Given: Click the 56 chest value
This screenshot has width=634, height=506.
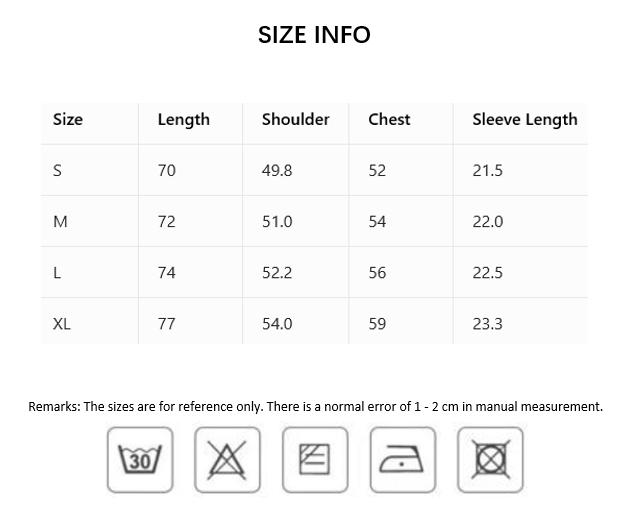Looking at the screenshot, I should pyautogui.click(x=377, y=273).
